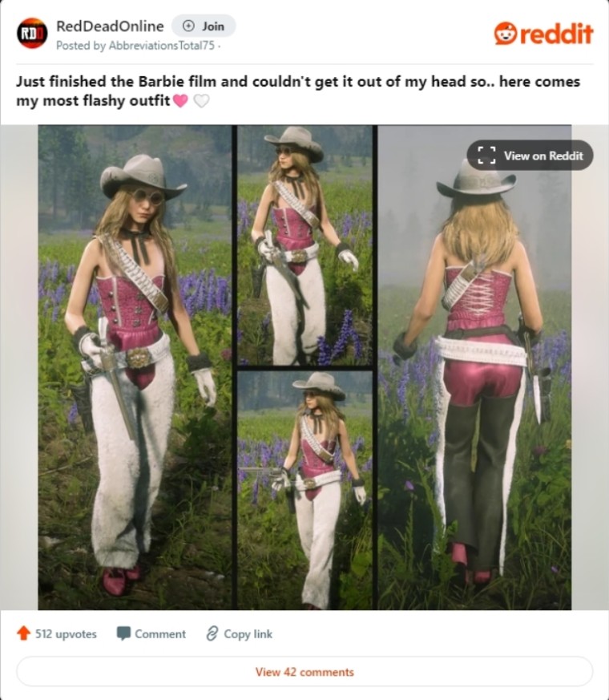The image size is (609, 700).
Task: Click the white heart emoji in title
Action: [x=202, y=101]
